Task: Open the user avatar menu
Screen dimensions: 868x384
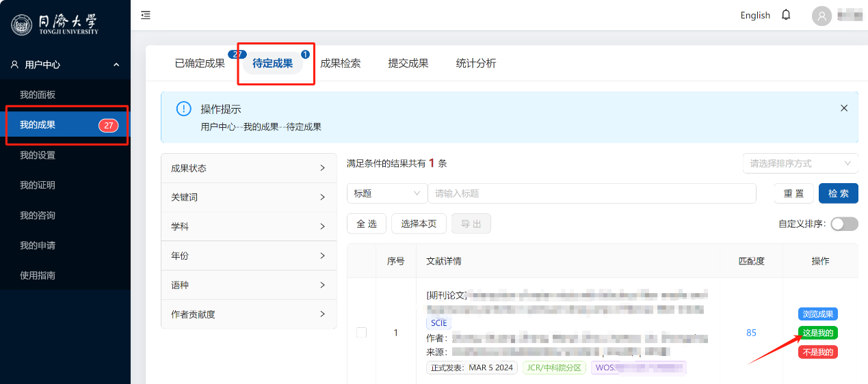Action: click(821, 16)
